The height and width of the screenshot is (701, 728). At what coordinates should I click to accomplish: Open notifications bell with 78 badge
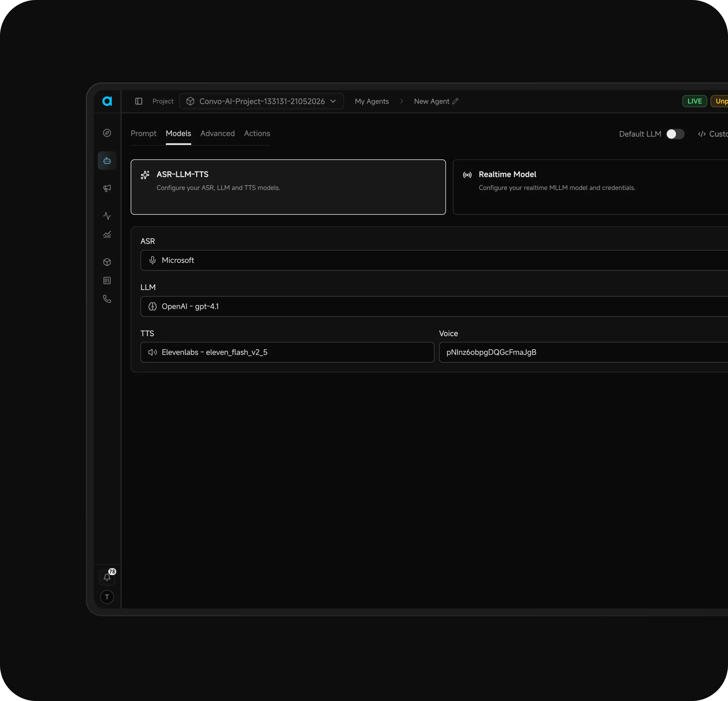point(107,577)
